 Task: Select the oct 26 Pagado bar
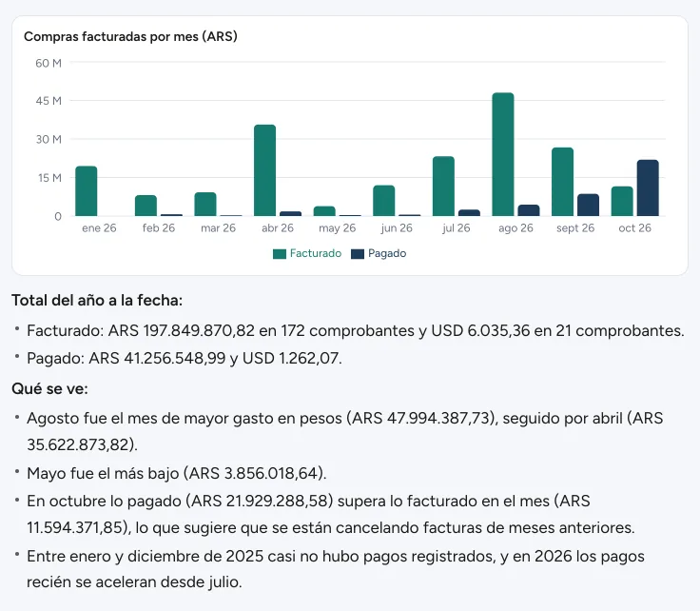(648, 188)
